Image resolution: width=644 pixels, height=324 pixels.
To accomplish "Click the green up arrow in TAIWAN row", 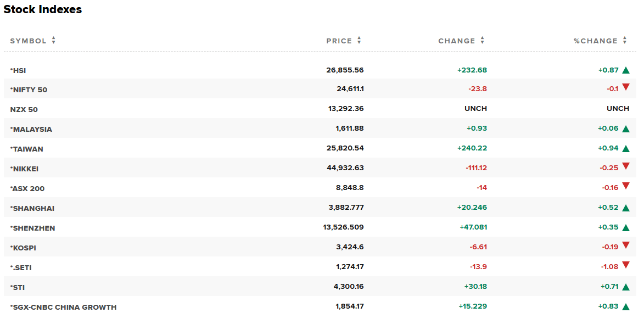I will point(626,148).
